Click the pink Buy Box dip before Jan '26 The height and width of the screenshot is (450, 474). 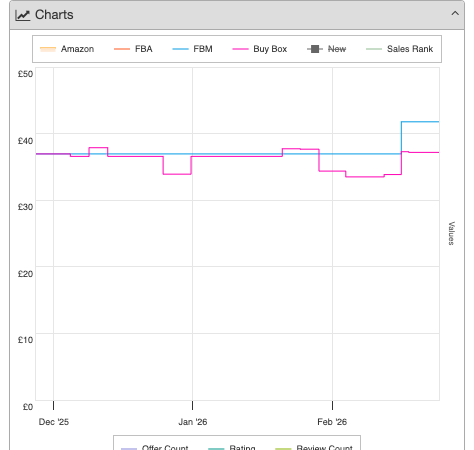point(177,174)
